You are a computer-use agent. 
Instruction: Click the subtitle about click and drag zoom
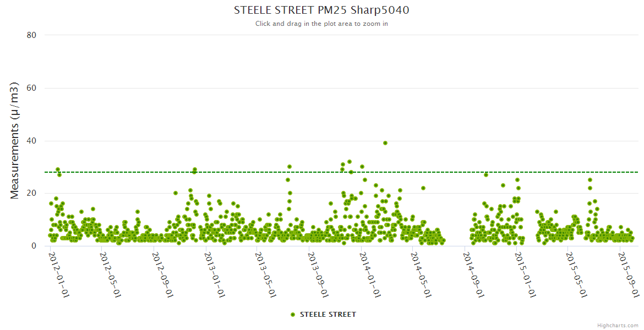321,24
